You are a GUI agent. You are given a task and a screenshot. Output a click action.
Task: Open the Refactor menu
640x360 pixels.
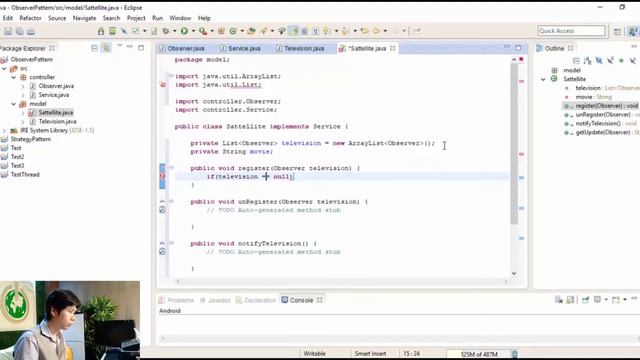tap(30, 18)
